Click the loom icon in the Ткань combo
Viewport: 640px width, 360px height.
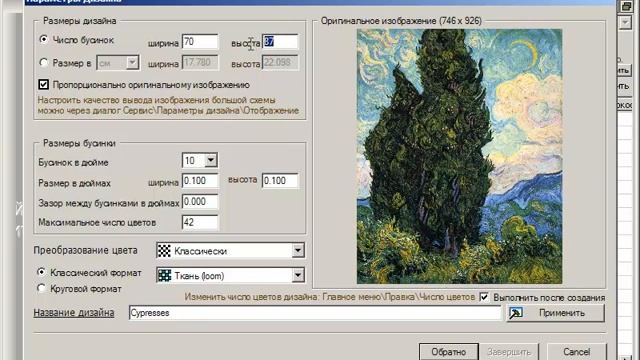[x=164, y=276]
